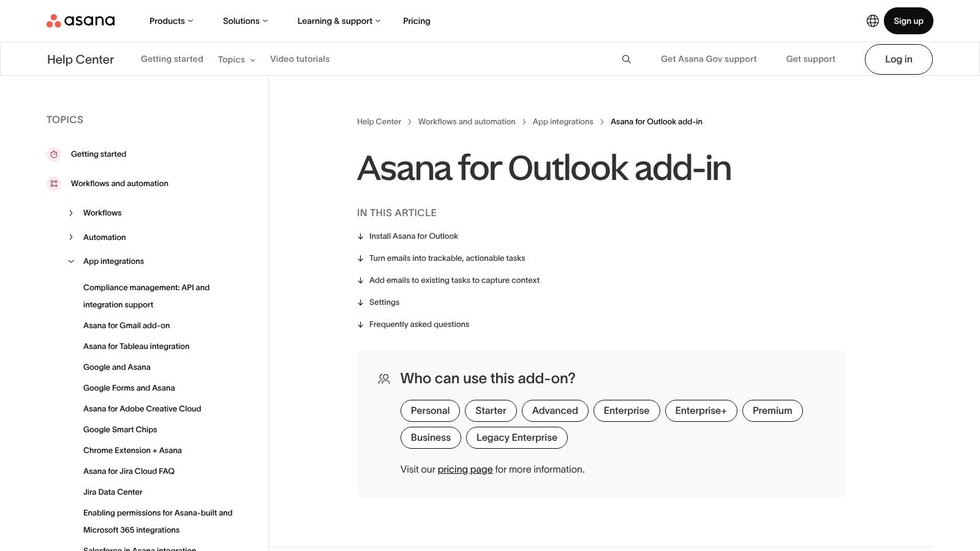Select the Personal plan pill
Image resolution: width=980 pixels, height=551 pixels.
pos(430,411)
